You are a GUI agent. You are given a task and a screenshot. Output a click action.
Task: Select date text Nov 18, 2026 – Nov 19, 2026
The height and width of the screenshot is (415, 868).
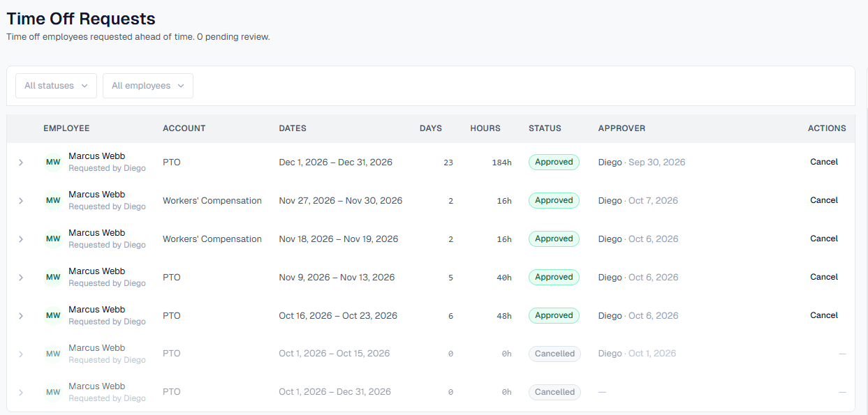[x=339, y=239]
